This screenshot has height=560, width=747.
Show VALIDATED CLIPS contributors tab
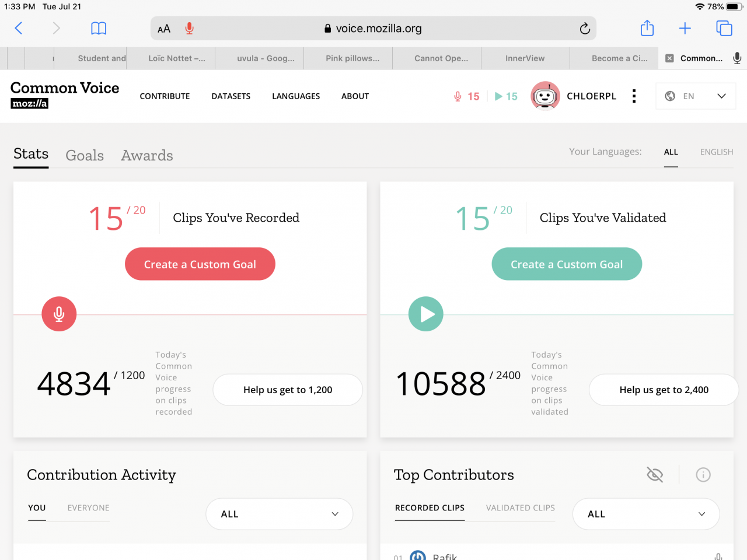point(521,508)
